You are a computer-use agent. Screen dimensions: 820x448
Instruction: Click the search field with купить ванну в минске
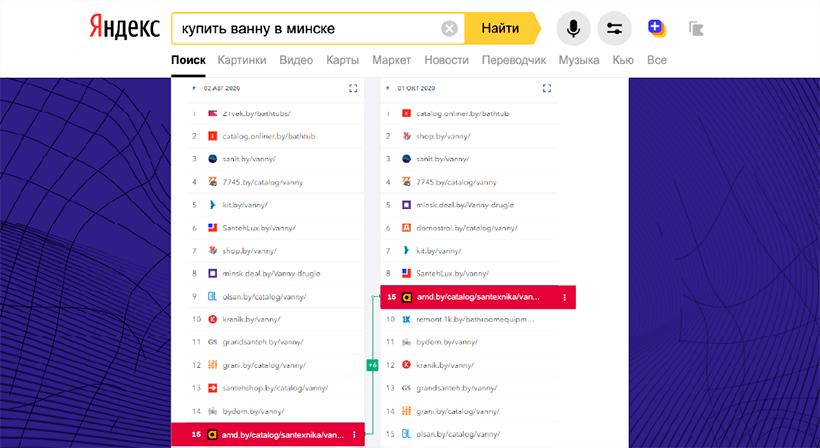point(305,28)
